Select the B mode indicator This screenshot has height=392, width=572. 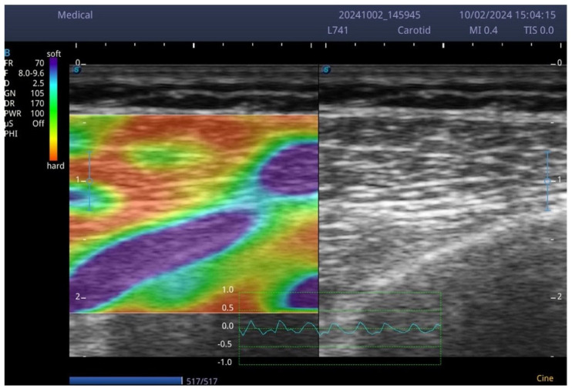click(7, 53)
